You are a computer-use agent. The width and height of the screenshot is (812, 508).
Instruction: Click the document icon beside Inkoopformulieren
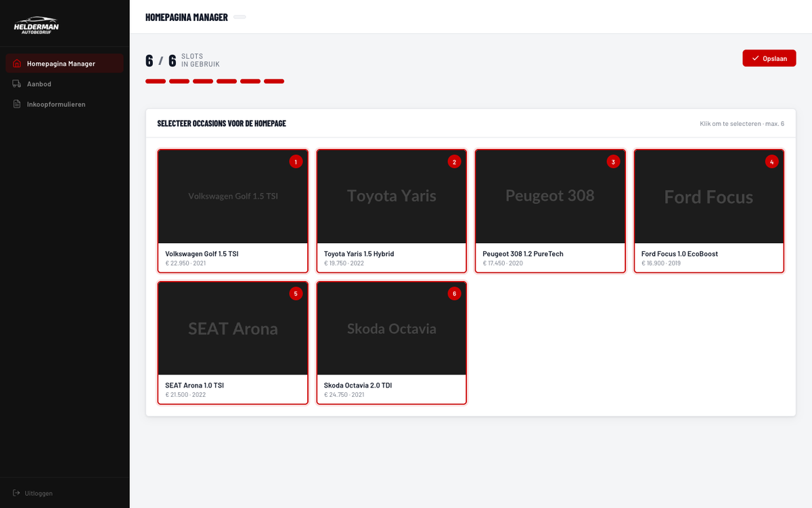coord(16,104)
